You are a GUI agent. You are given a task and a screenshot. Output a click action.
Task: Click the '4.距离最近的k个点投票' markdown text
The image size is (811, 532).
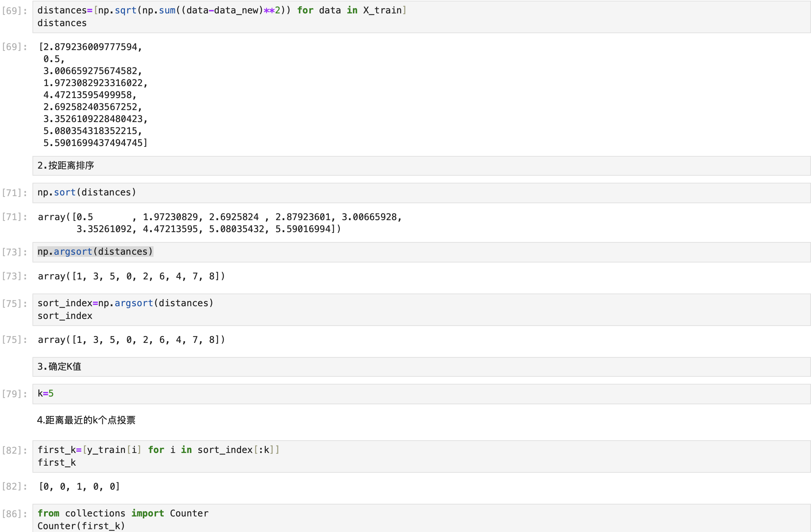coord(86,420)
